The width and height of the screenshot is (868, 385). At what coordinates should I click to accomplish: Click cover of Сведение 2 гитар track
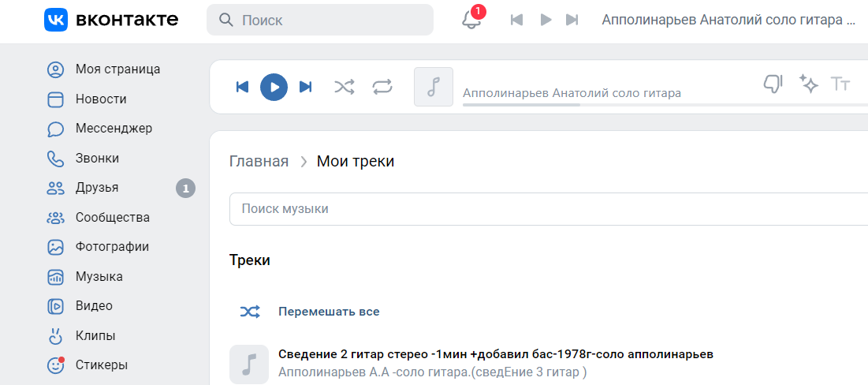point(249,364)
